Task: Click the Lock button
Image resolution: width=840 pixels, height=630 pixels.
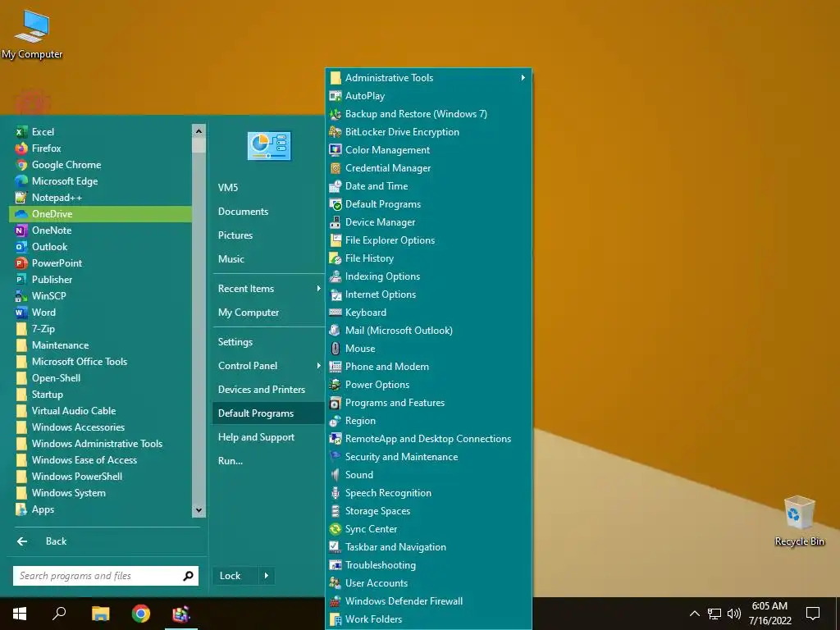Action: 235,576
